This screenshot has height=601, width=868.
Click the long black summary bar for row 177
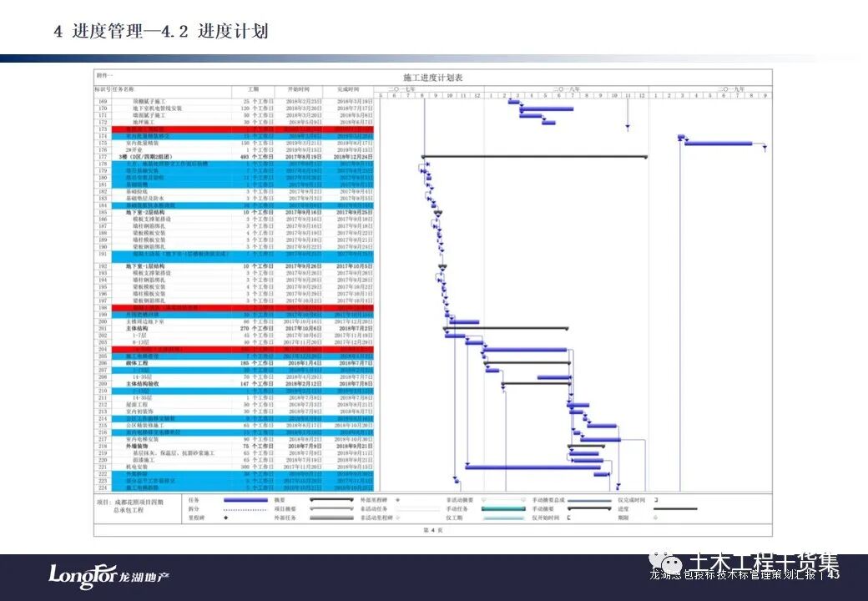click(x=535, y=157)
